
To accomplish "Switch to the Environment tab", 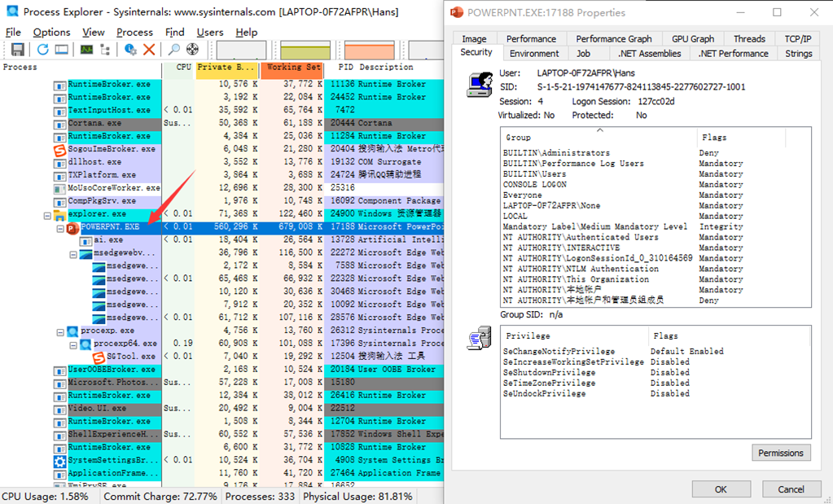I will point(534,54).
